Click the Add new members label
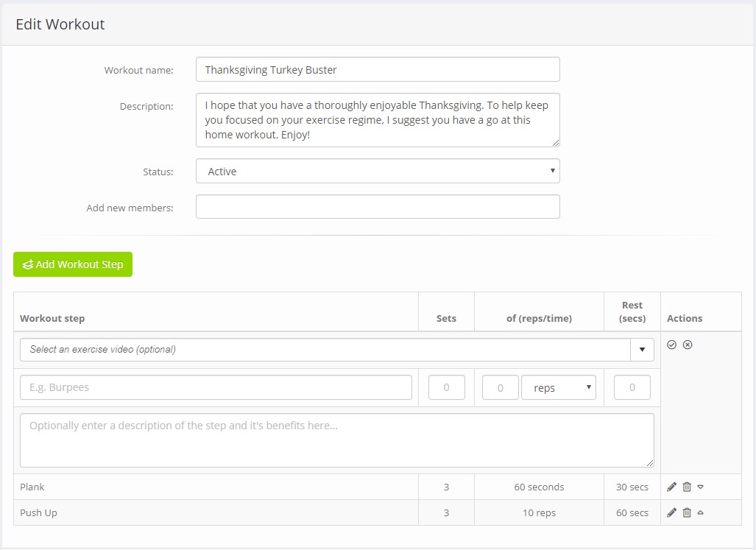 click(130, 208)
